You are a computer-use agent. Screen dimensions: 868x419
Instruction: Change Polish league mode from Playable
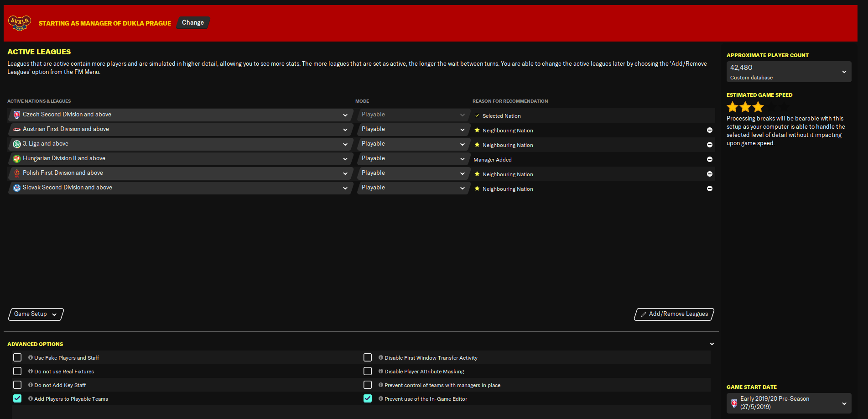(x=413, y=173)
